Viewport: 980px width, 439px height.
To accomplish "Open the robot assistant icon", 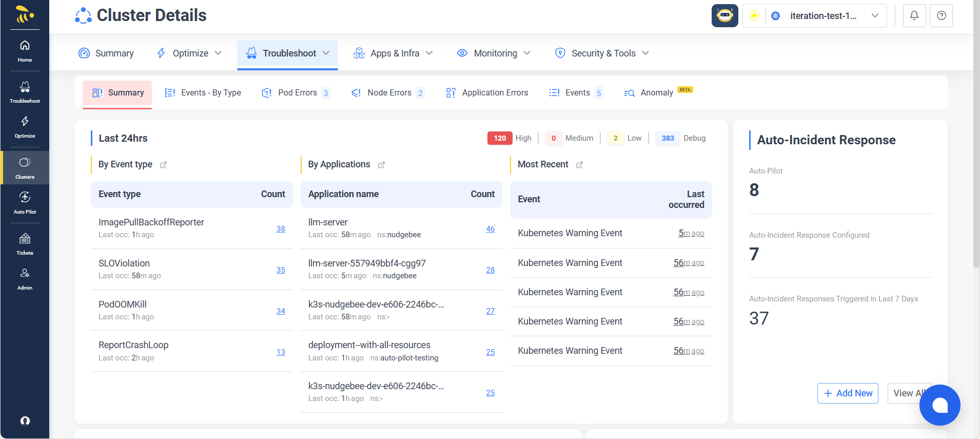I will click(x=724, y=16).
